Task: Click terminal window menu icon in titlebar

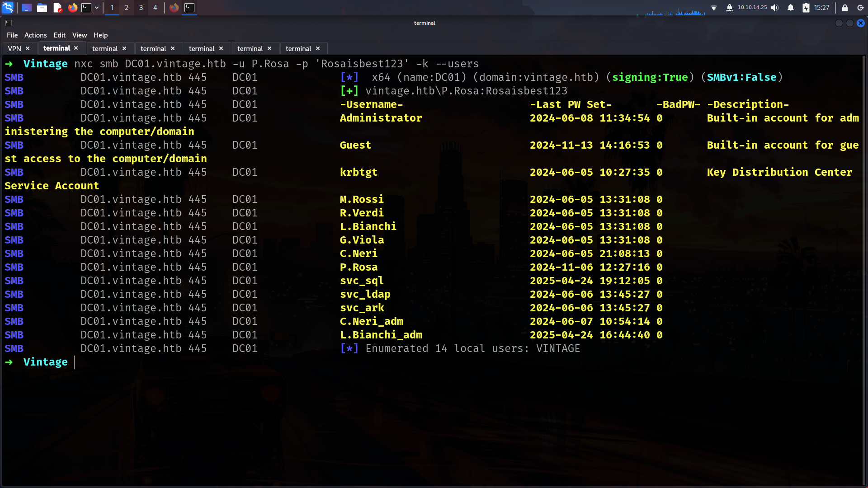Action: 9,23
